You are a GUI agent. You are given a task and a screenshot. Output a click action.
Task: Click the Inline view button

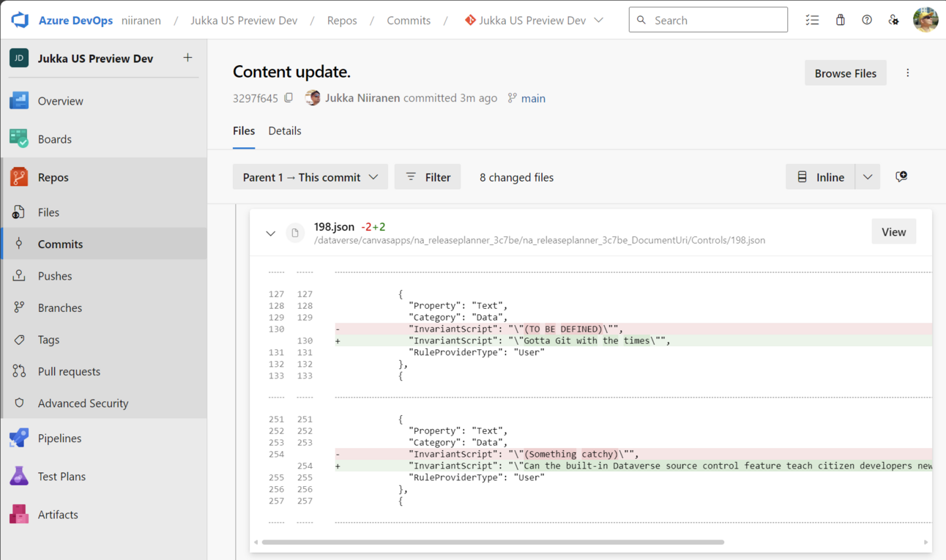(820, 177)
